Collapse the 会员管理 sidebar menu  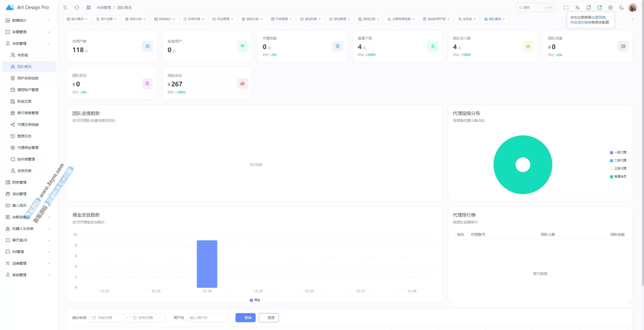click(28, 44)
